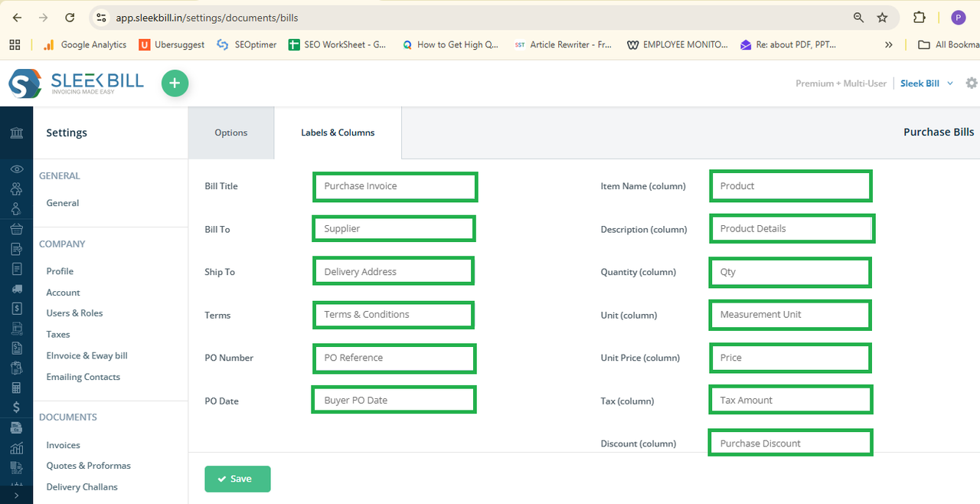Viewport: 980px width, 504px height.
Task: Open Google Analytics bookmark
Action: [x=85, y=44]
